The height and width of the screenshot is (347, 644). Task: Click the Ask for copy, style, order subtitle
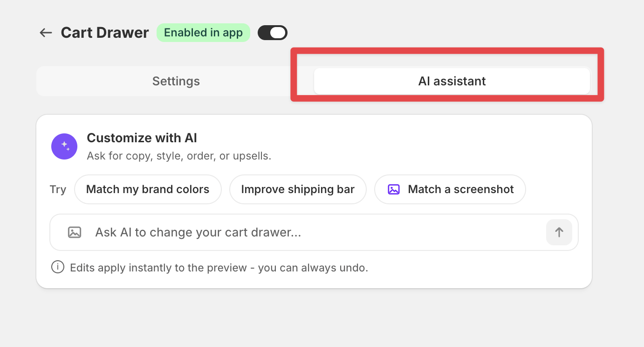[x=179, y=156]
